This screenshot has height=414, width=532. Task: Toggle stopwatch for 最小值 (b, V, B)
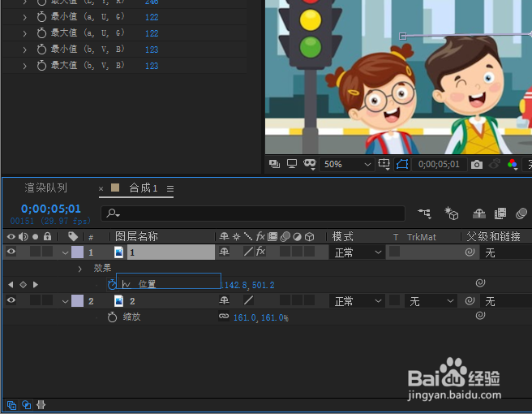pyautogui.click(x=41, y=50)
